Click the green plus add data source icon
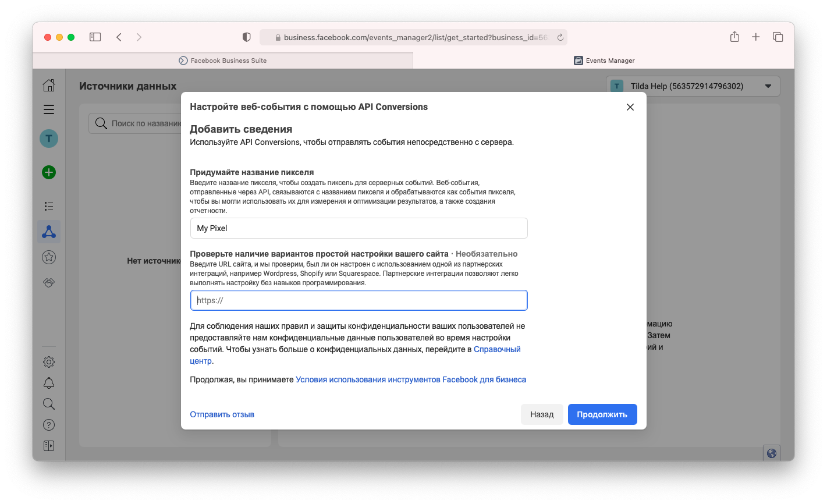 [49, 172]
